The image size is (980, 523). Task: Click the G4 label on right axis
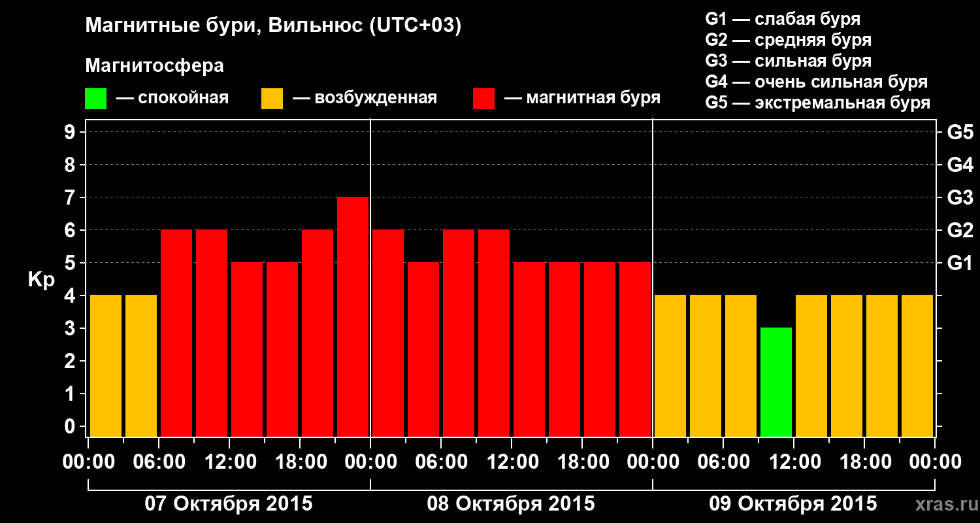click(960, 165)
